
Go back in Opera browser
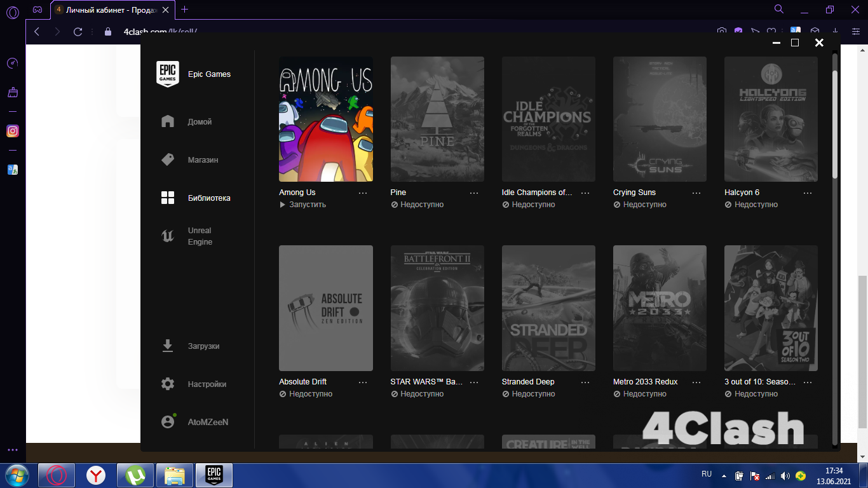click(x=37, y=32)
